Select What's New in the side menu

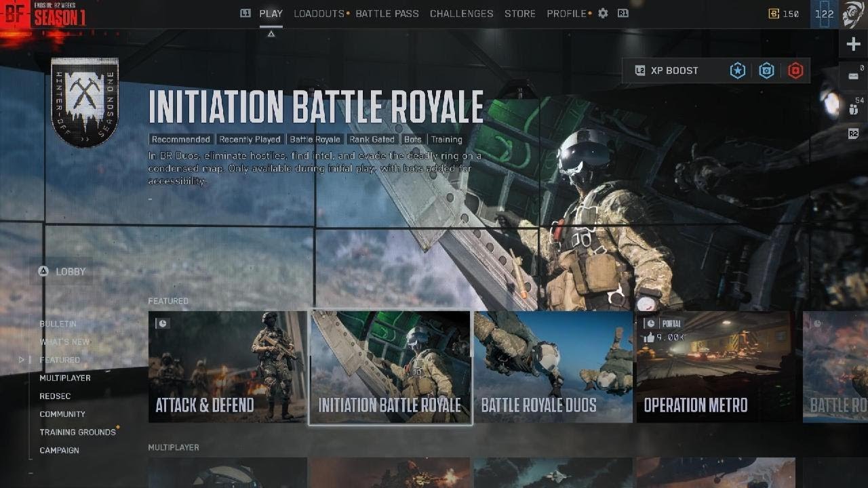[64, 342]
